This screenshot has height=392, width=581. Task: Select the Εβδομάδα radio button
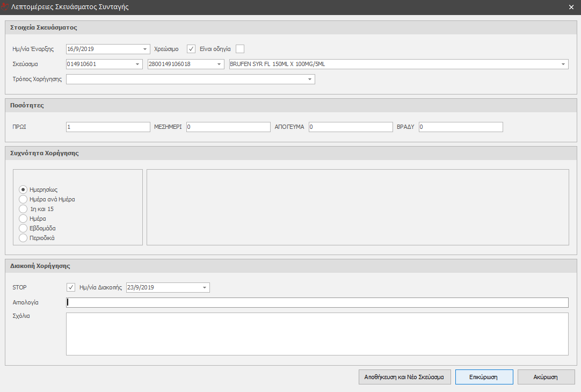(x=23, y=228)
